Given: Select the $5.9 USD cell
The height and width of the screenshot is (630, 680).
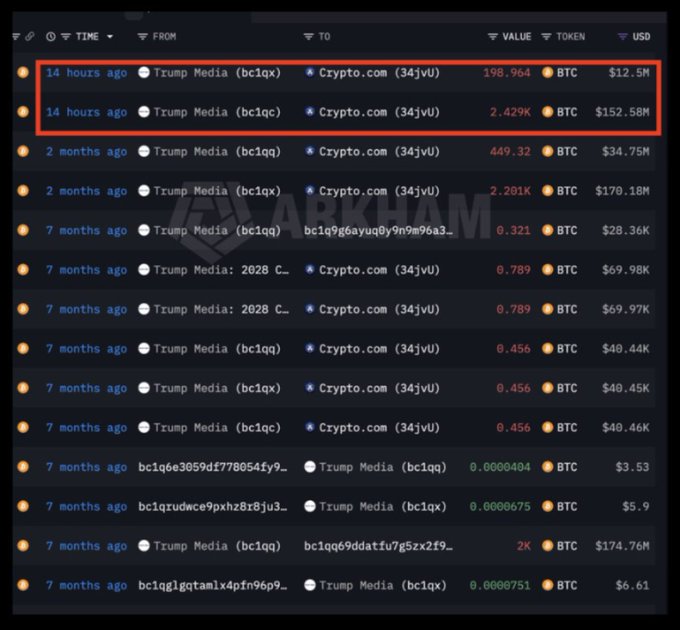Looking at the screenshot, I should click(x=636, y=507).
